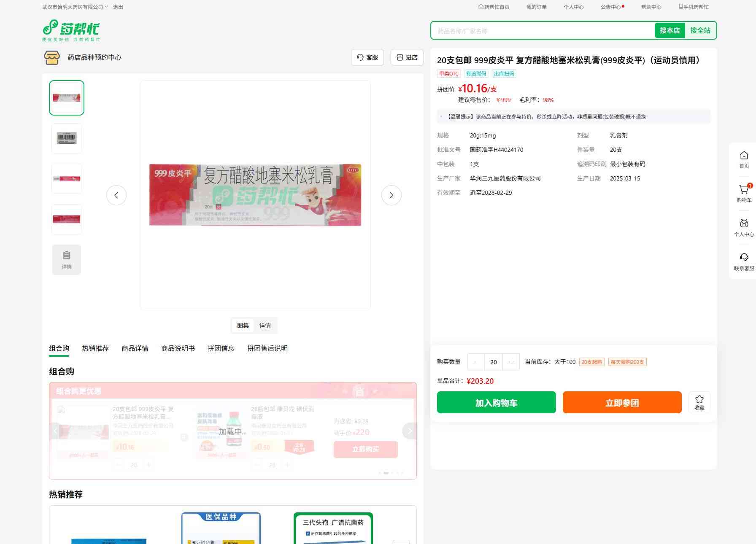Switch image viewer to 图集 view

[243, 326]
